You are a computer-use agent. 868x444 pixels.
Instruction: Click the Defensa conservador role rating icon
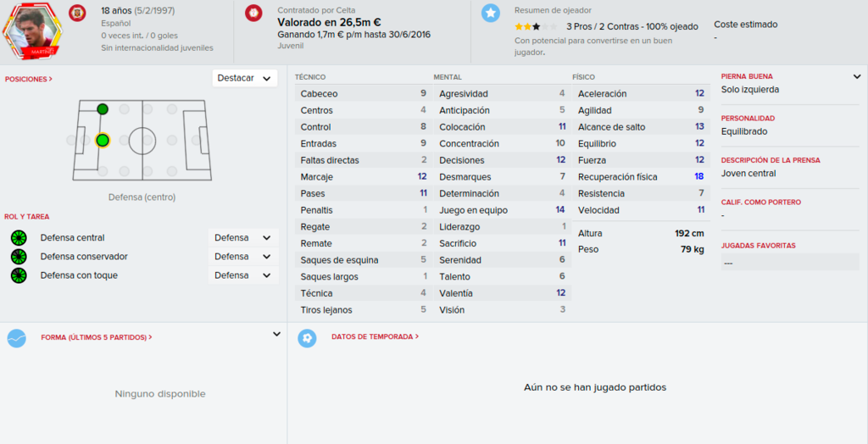pos(19,257)
